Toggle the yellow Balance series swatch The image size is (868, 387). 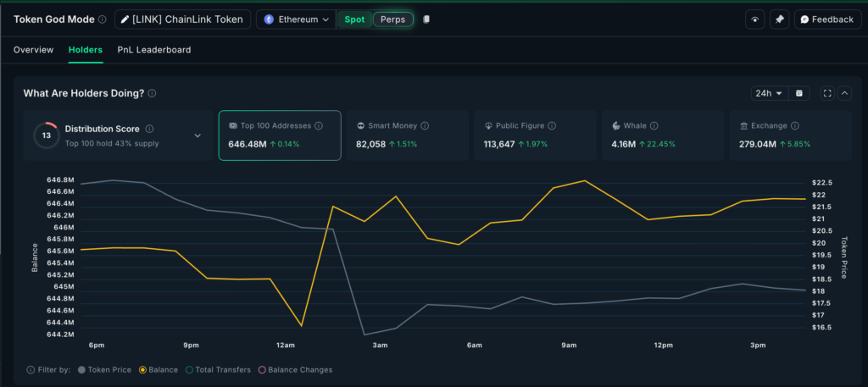pos(142,370)
